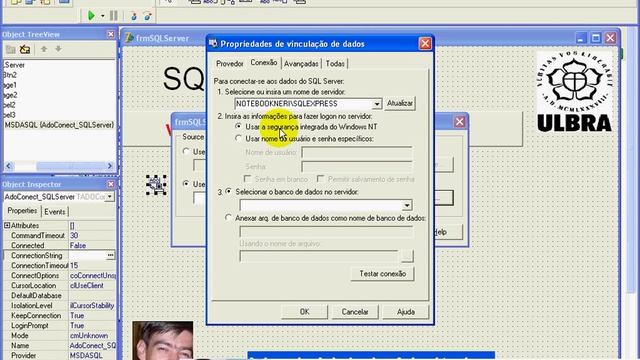Toggle the 'Senha em branco' checkbox

click(x=247, y=179)
